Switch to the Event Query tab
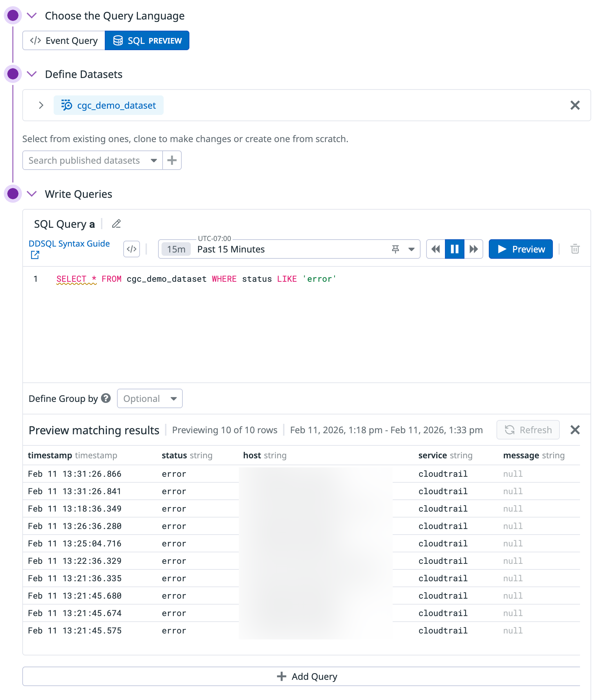The image size is (603, 700). pos(64,41)
